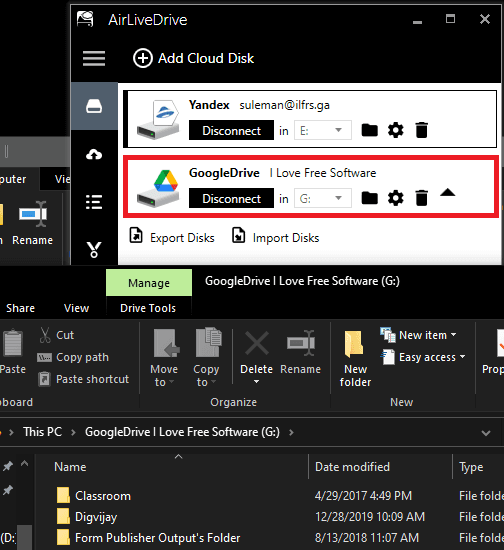Switch to the View ribbon tab

pyautogui.click(x=76, y=308)
